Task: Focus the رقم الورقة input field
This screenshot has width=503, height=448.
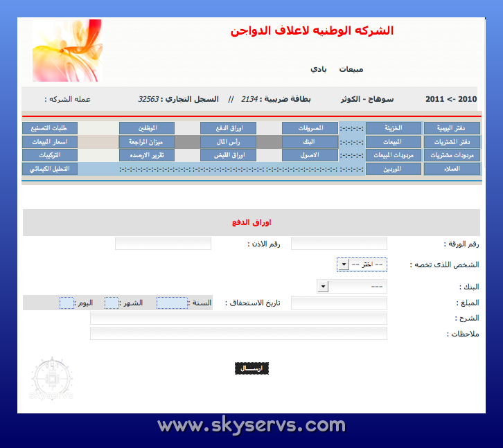Action: pos(339,243)
